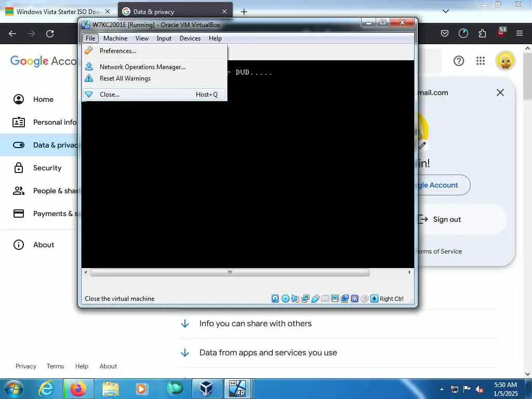Click the circular timer toolbar icon
Screen dimensions: 532x399
click(x=463, y=33)
